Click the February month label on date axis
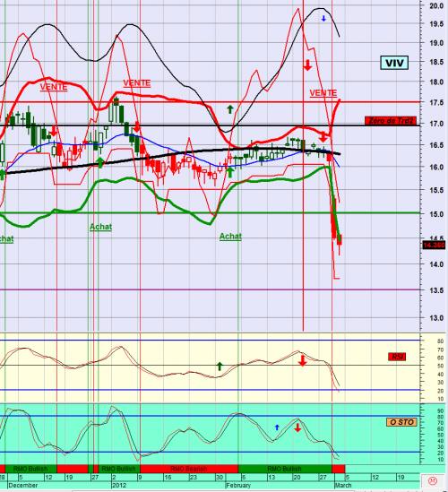Viewport: 448px width, 492px height. 238,485
